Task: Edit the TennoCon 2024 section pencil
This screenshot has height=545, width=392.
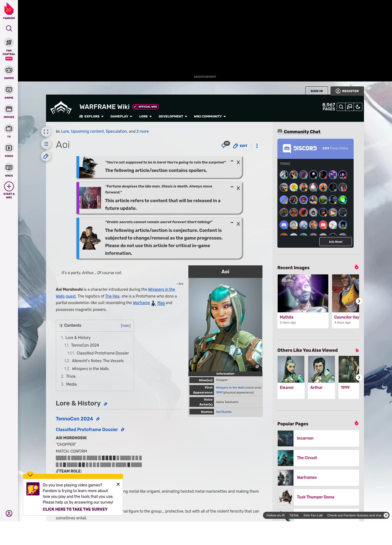Action: (98, 419)
